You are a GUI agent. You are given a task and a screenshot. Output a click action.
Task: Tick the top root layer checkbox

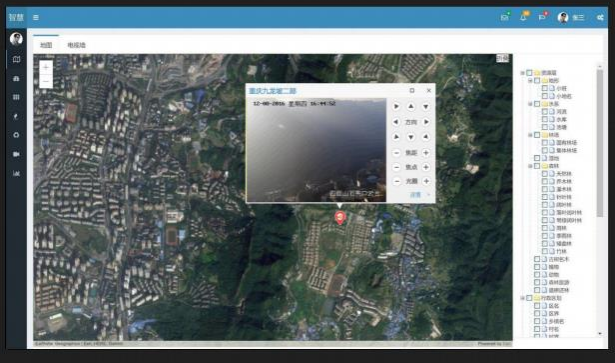[529, 73]
